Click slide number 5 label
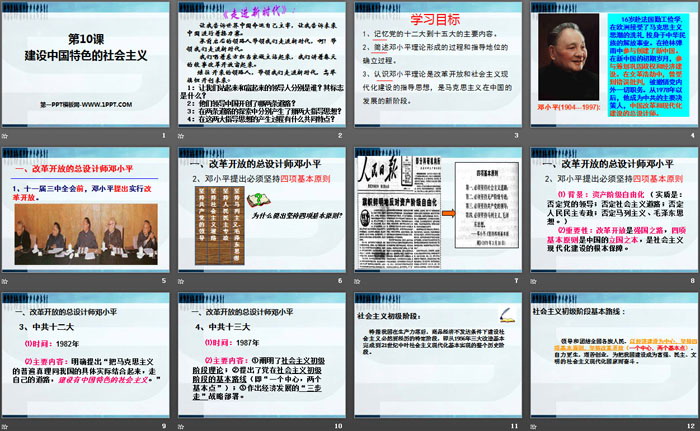The width and height of the screenshot is (700, 431). [x=164, y=280]
